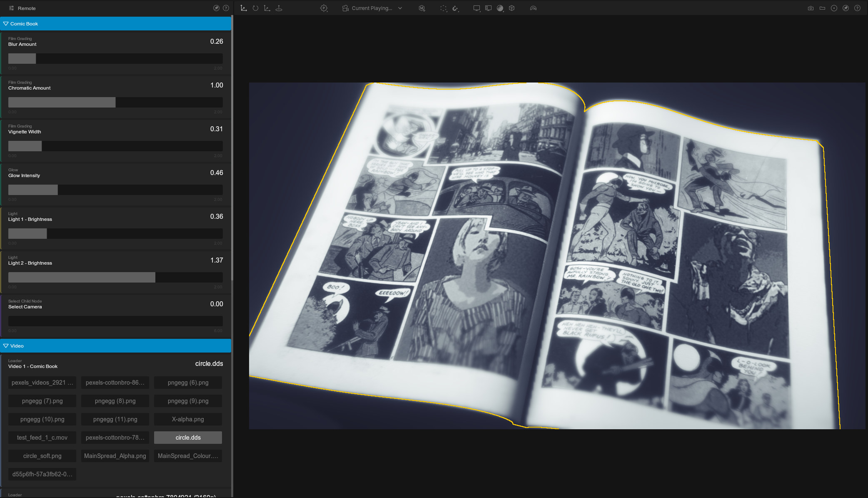Click the Glow Intensity slider bar
Viewport: 868px width, 498px height.
click(x=115, y=190)
